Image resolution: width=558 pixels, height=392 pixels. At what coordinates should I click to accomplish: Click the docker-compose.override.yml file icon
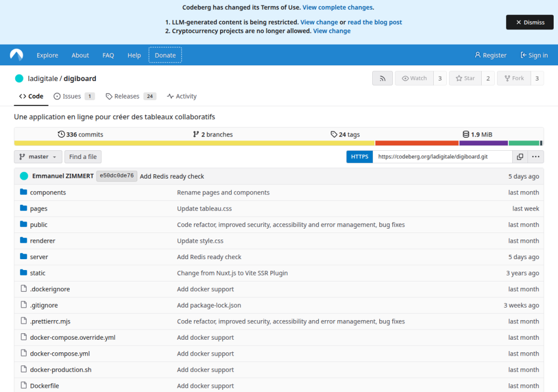(23, 337)
